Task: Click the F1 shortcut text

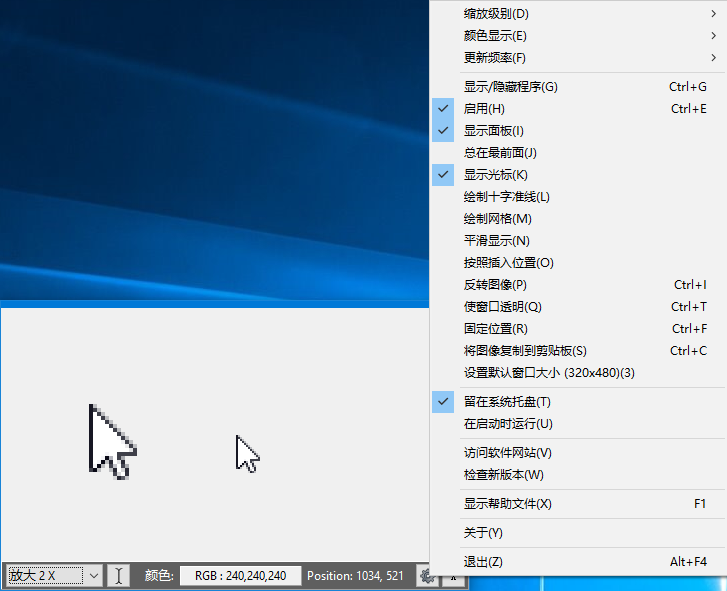Action: coord(700,504)
